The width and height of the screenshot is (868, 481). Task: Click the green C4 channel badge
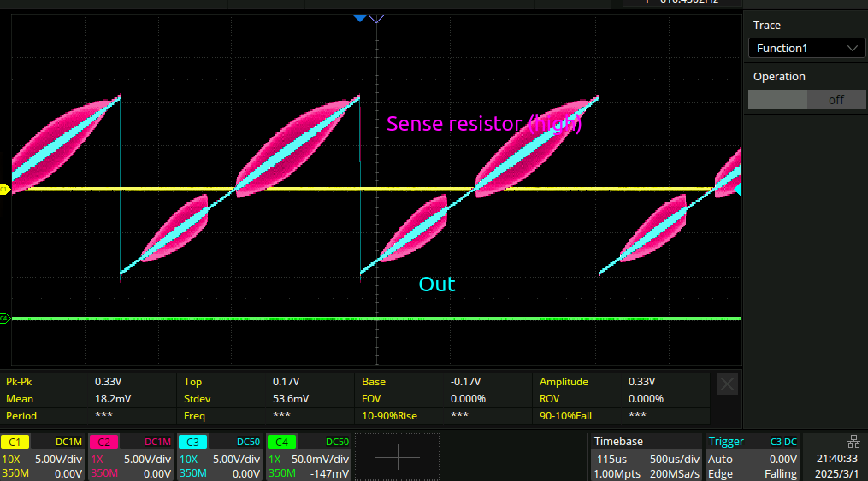coord(280,442)
